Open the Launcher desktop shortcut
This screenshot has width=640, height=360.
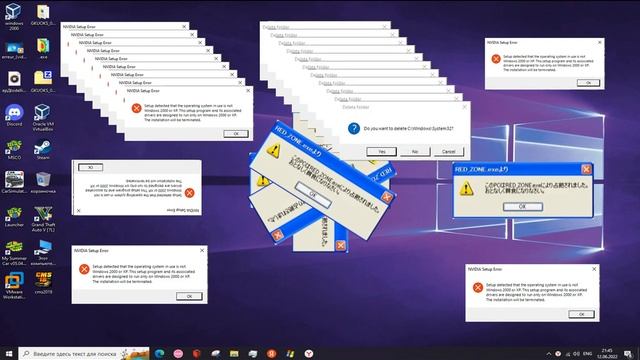[x=14, y=216]
